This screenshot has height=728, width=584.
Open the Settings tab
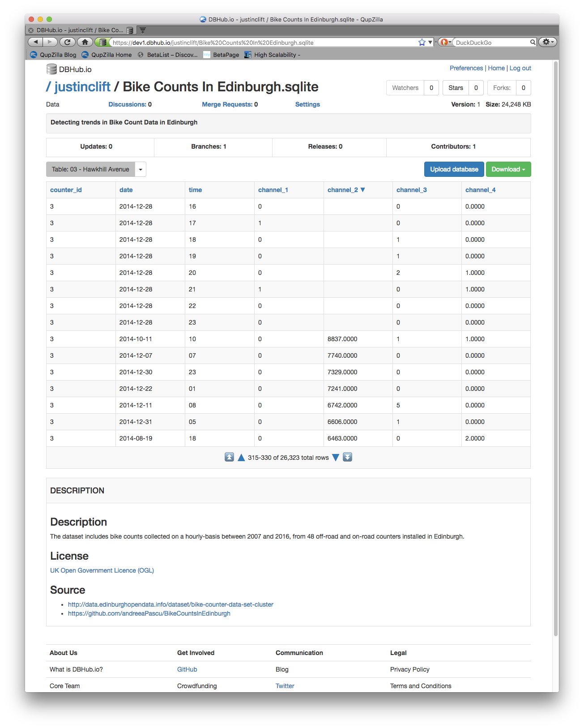click(307, 104)
